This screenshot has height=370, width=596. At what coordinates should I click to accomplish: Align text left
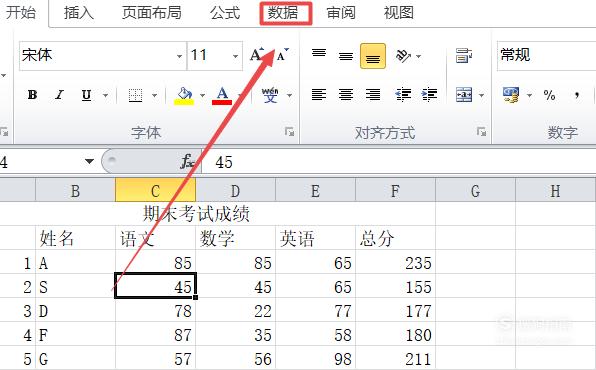319,94
